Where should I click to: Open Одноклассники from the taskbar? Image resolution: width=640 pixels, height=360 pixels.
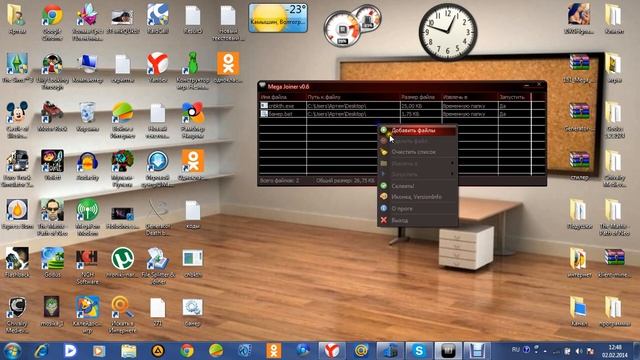[273, 351]
